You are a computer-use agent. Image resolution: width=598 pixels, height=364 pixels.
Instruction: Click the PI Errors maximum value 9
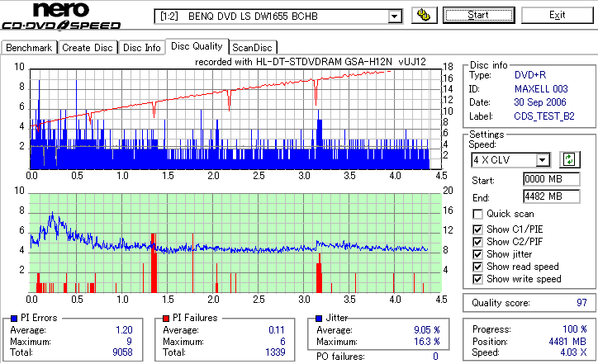click(x=130, y=342)
